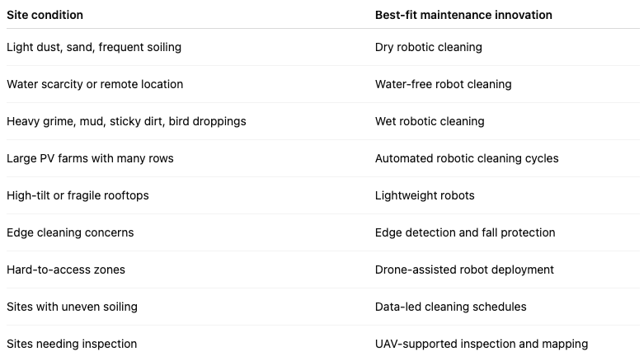Viewport: 644px width, 361px height.
Task: Select Large PV farms with many rows
Action: 90,158
